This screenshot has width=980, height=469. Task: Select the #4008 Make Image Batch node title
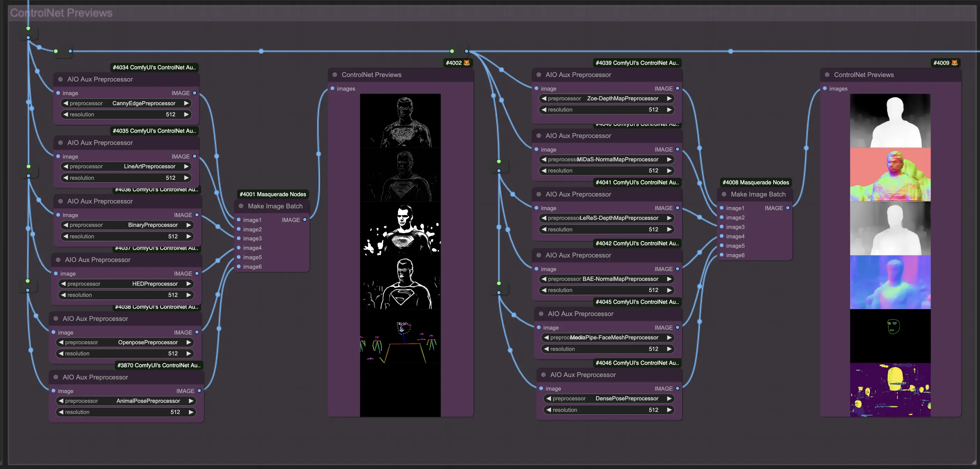(758, 194)
